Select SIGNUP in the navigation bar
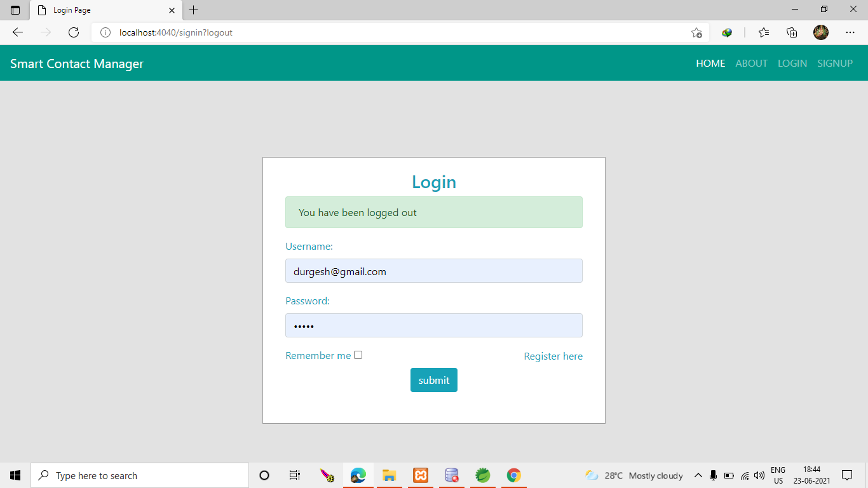868x488 pixels. (x=835, y=63)
